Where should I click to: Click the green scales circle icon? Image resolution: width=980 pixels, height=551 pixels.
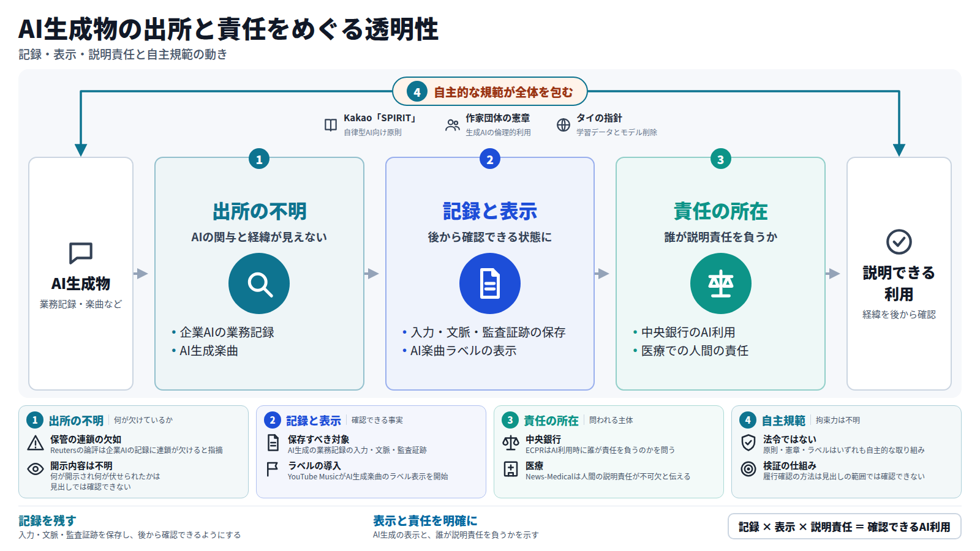[721, 283]
